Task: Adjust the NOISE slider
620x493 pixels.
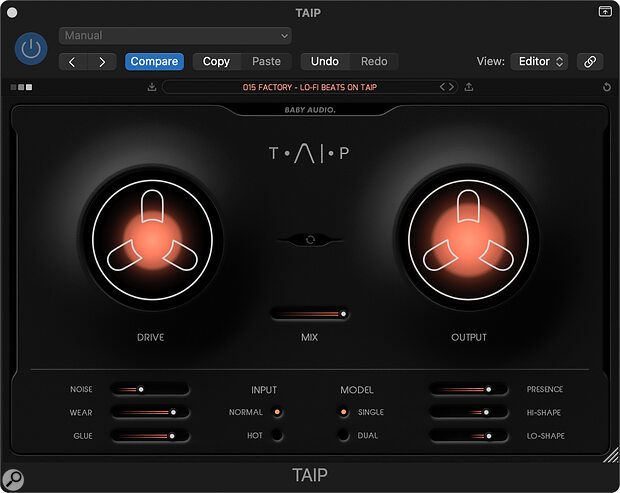Action: coord(150,389)
